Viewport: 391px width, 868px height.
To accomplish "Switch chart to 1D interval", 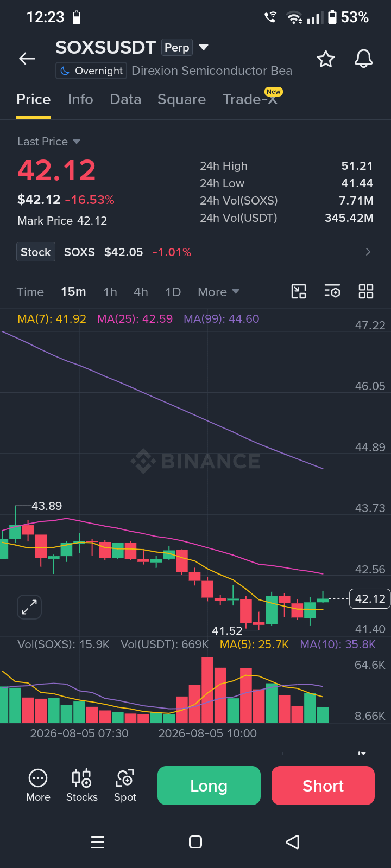I will pos(173,292).
